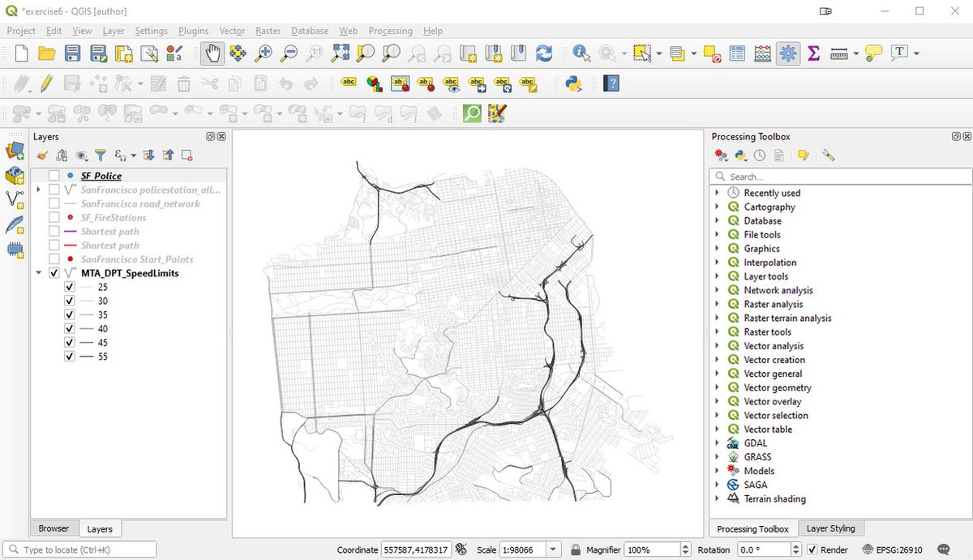Check the SanFrancisco Start_Points layer
Image resolution: width=973 pixels, height=560 pixels.
click(54, 259)
